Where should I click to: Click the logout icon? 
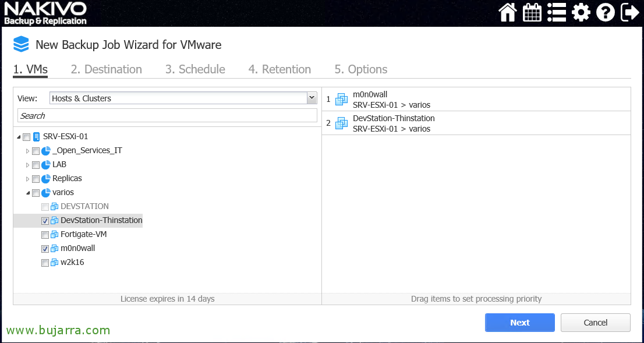click(629, 12)
